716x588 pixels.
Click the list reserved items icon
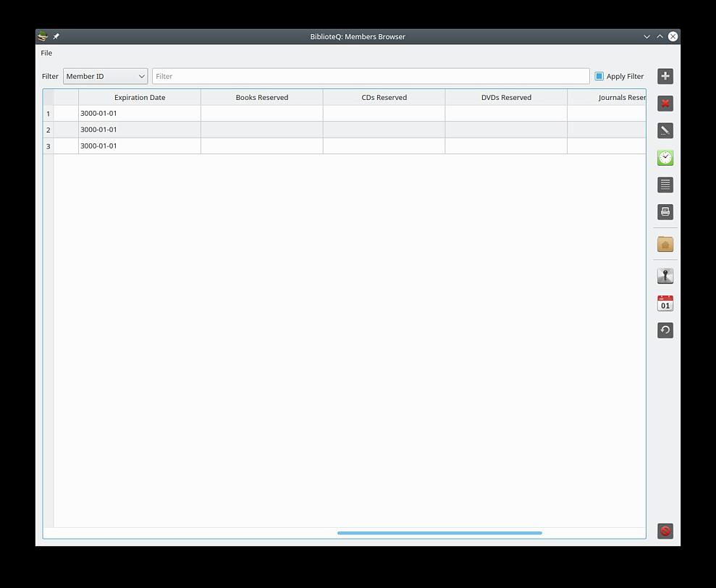665,185
